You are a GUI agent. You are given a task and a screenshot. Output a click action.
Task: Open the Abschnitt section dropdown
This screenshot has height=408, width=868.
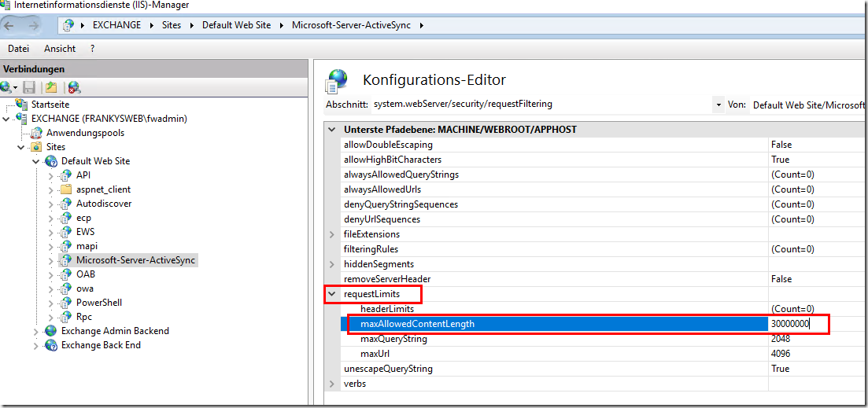click(x=718, y=104)
